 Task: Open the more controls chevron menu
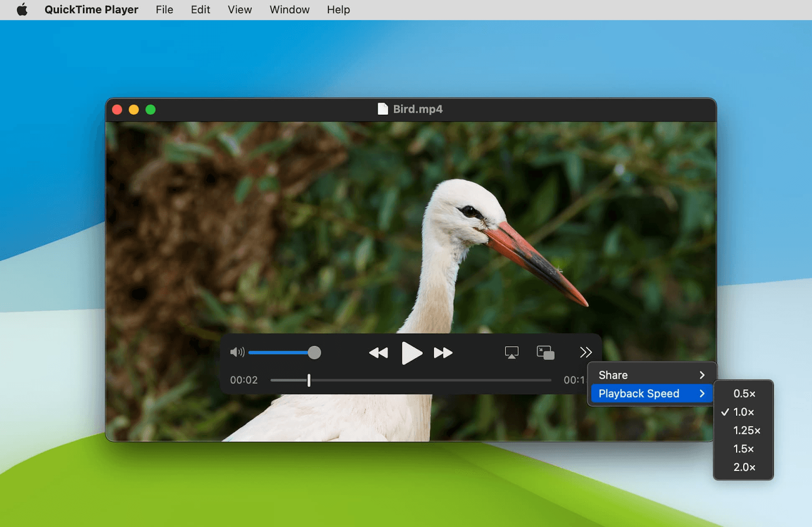point(586,352)
